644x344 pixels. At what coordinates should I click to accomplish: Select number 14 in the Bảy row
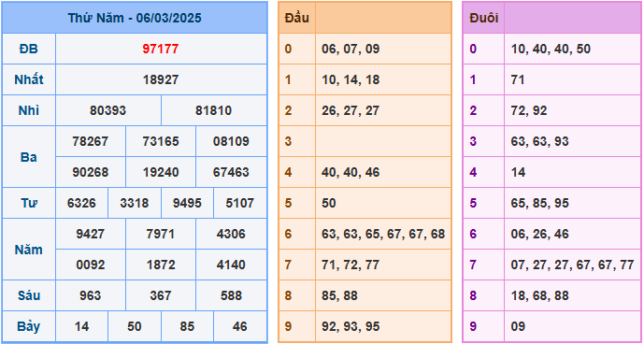click(x=81, y=326)
